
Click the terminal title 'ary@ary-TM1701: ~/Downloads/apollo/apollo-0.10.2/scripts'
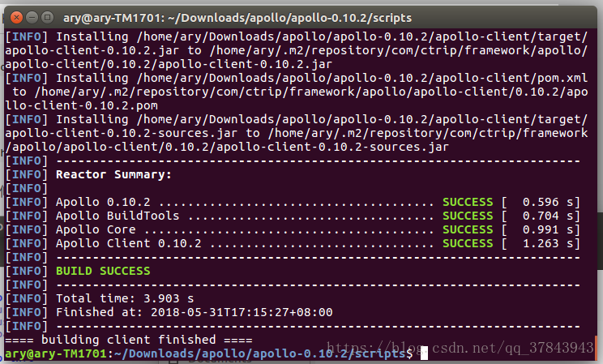coord(237,18)
